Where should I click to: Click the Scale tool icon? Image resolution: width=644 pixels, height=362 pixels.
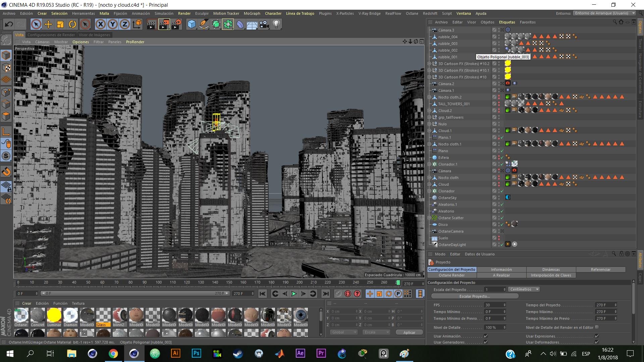(60, 24)
